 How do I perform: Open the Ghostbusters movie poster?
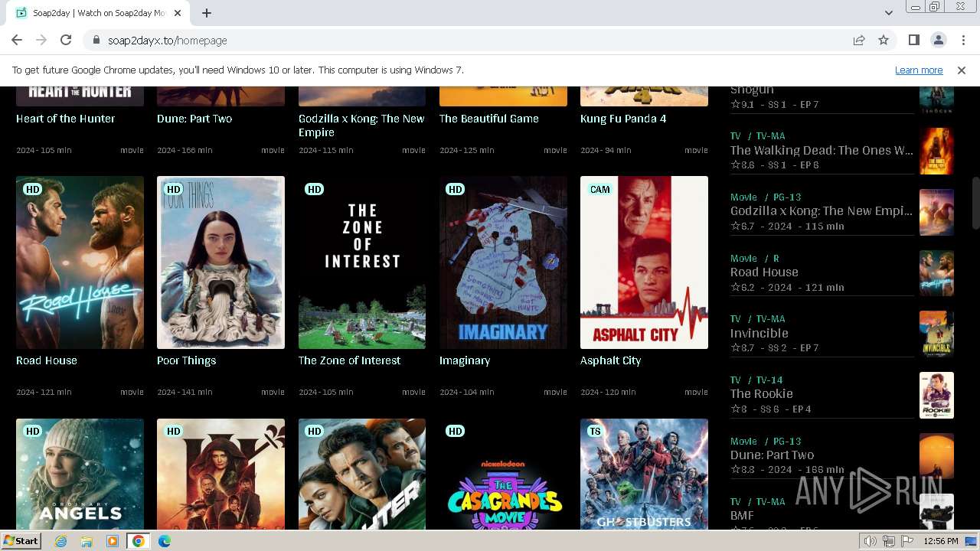pyautogui.click(x=644, y=474)
